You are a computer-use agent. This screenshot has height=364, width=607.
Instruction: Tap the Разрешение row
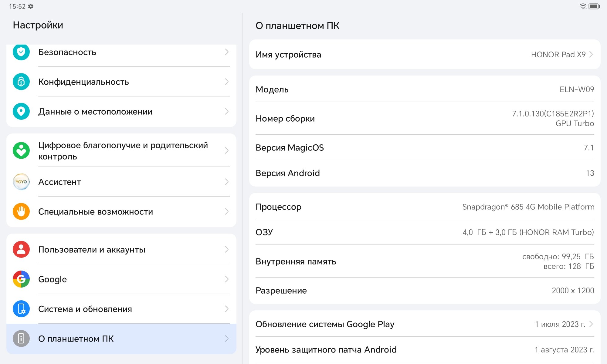coord(425,290)
